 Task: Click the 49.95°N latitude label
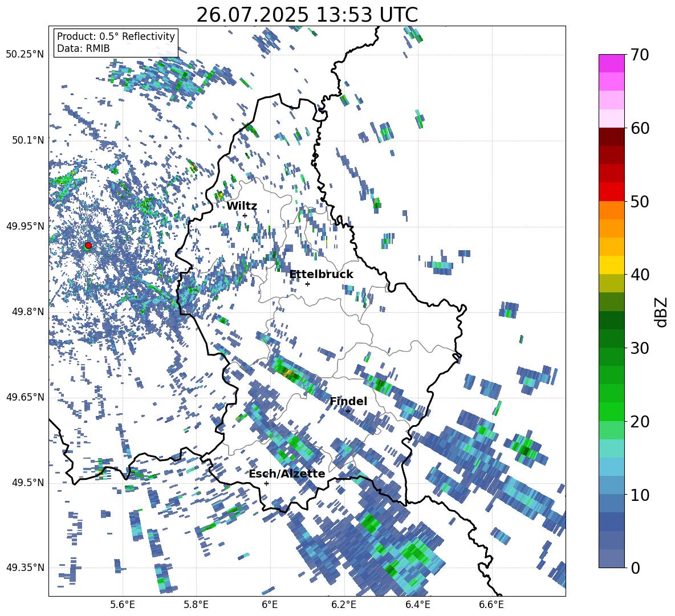[x=25, y=226]
